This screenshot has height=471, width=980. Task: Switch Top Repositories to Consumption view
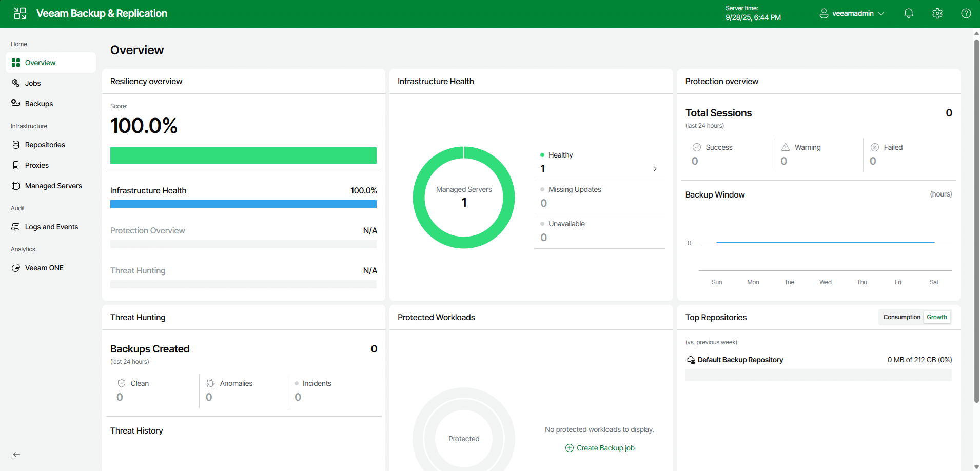(901, 317)
